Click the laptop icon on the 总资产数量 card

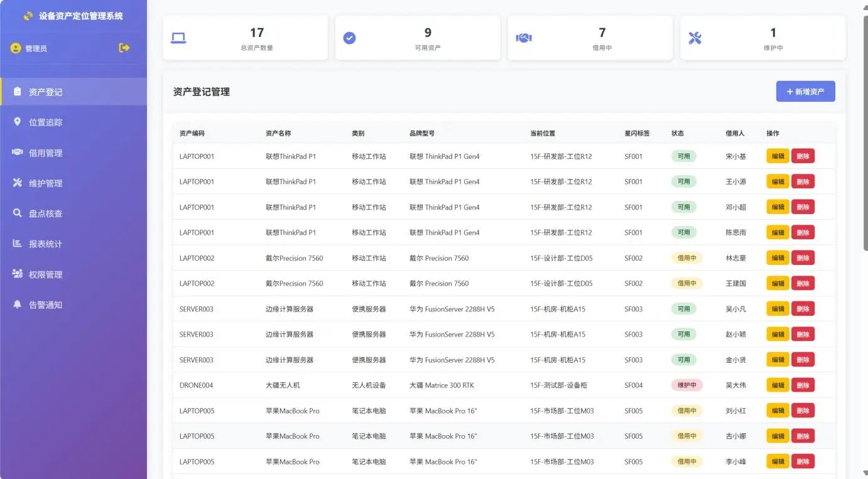tap(178, 37)
